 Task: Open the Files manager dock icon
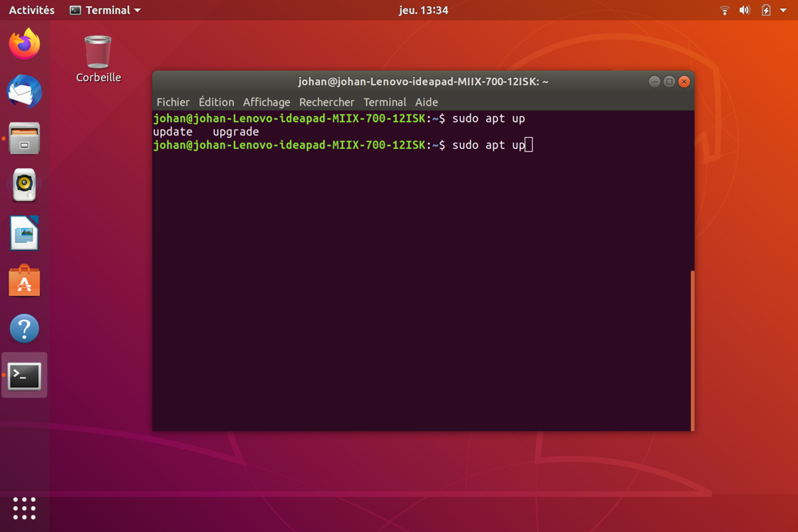pyautogui.click(x=25, y=138)
